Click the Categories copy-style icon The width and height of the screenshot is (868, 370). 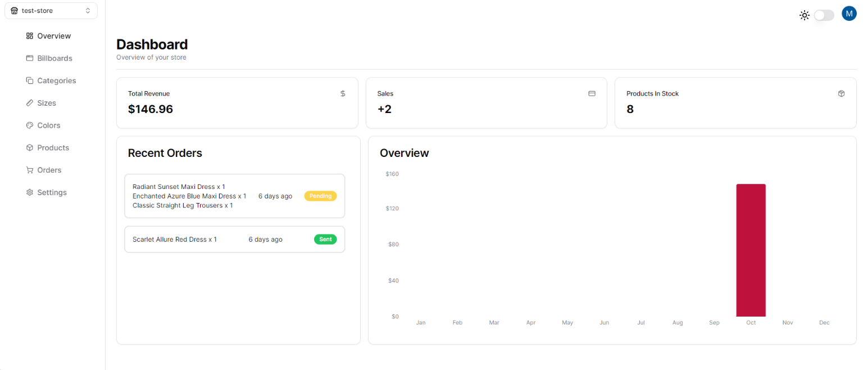point(29,80)
